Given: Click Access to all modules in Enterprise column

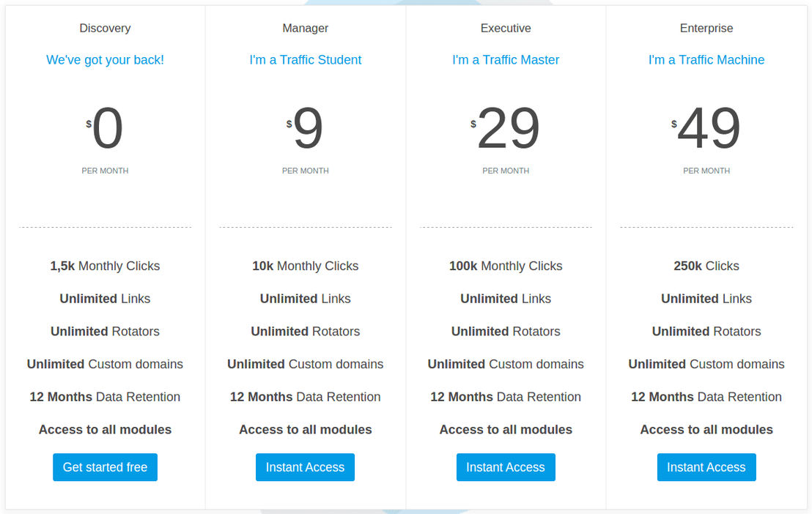Looking at the screenshot, I should [706, 430].
